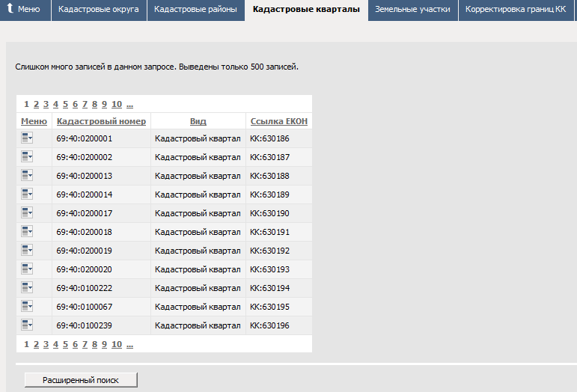This screenshot has width=577, height=392.
Task: Open row menu icon for 69:40:0200020
Action: (x=27, y=269)
